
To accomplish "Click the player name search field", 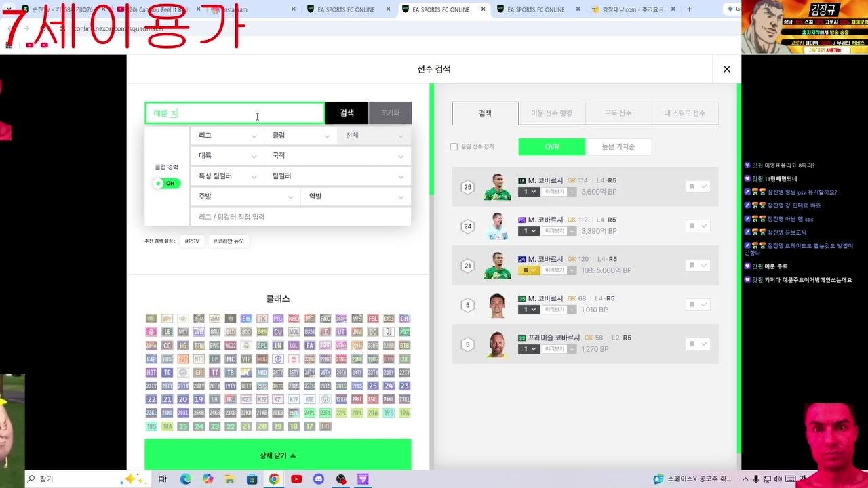I will [x=235, y=113].
